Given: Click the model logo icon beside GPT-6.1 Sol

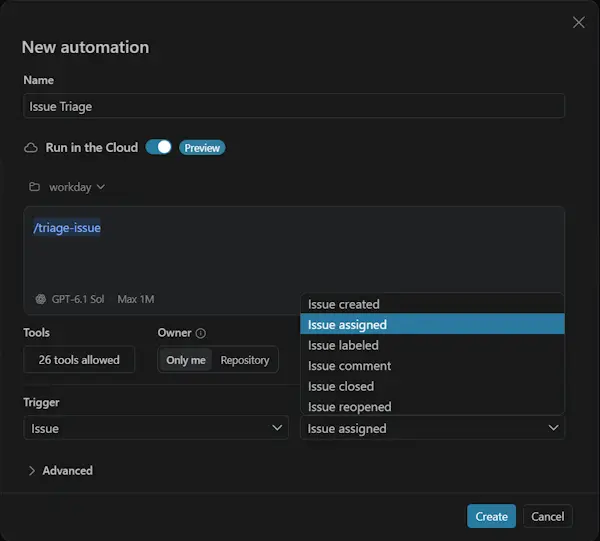Looking at the screenshot, I should point(41,299).
